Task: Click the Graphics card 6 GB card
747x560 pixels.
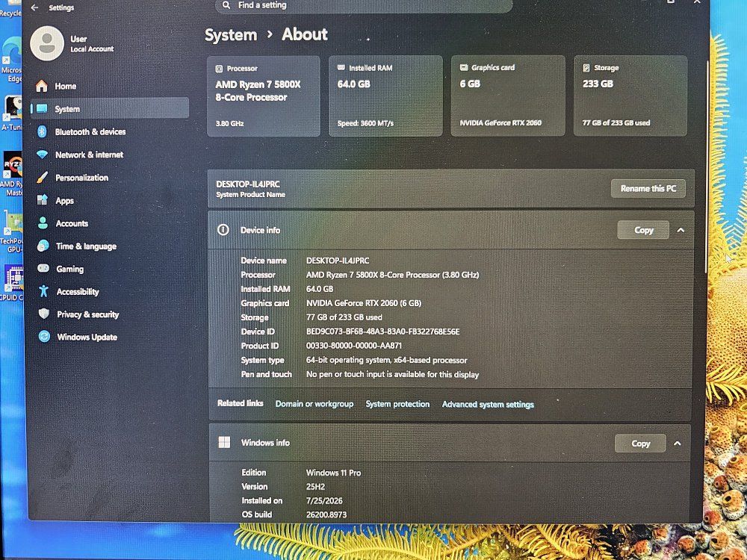Action: pos(508,96)
